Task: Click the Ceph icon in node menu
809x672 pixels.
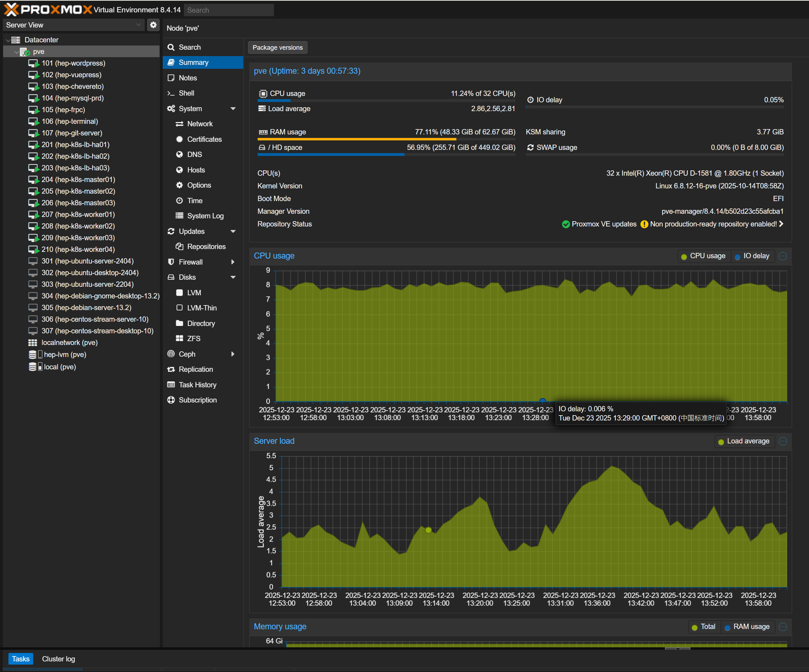Action: click(x=171, y=354)
